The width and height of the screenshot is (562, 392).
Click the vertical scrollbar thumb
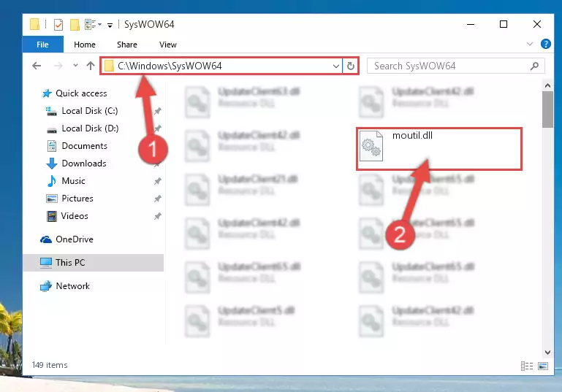point(547,109)
